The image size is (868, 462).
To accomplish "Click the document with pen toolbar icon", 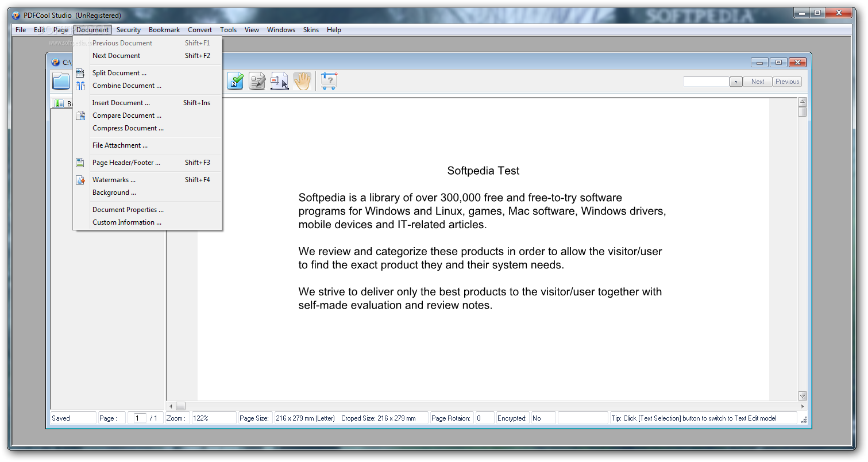I will [x=257, y=81].
